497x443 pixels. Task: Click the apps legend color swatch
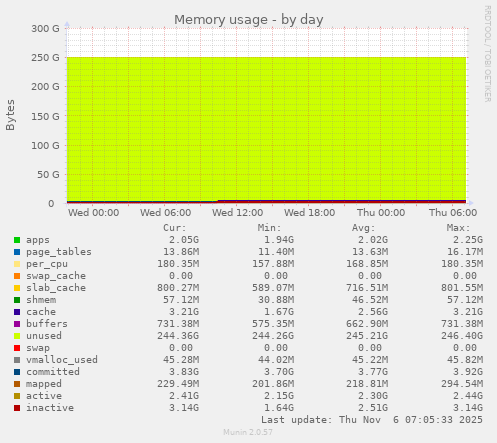[x=17, y=240]
